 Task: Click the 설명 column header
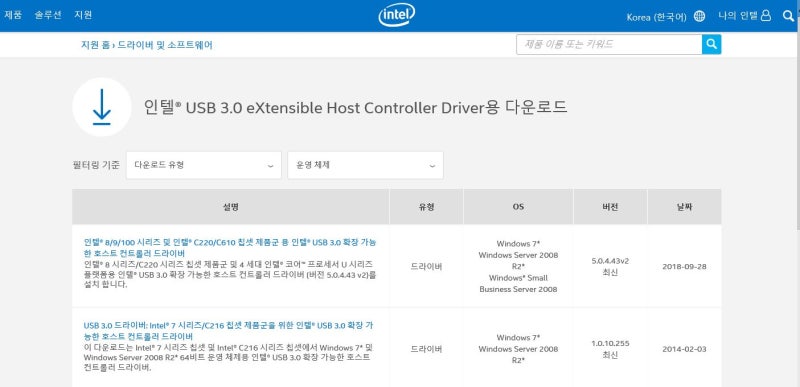pos(231,207)
